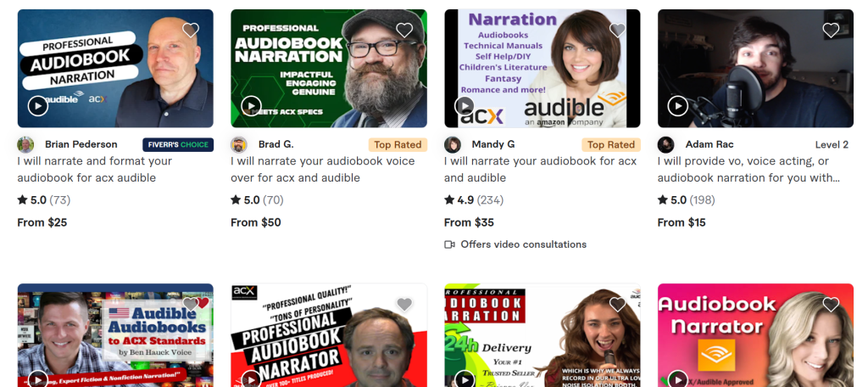Play Mandy G's narration video preview
Screen dimensions: 868x387
(x=465, y=105)
